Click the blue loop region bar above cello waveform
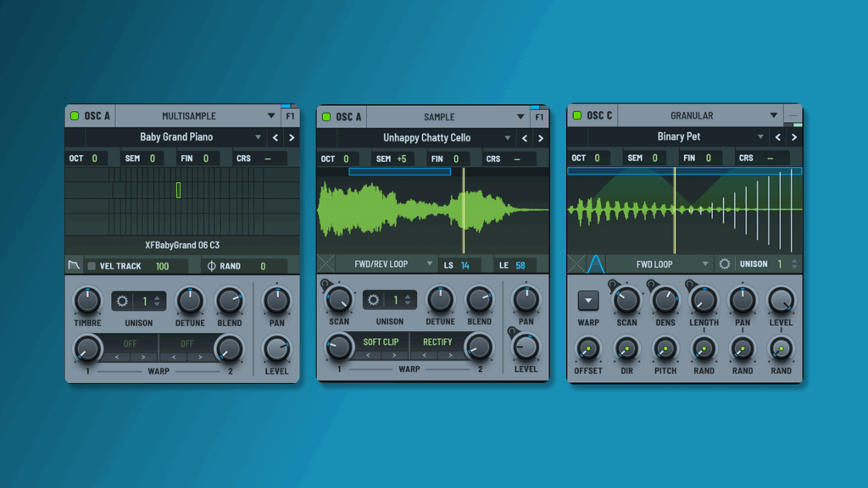Viewport: 868px width, 488px height. pyautogui.click(x=400, y=172)
